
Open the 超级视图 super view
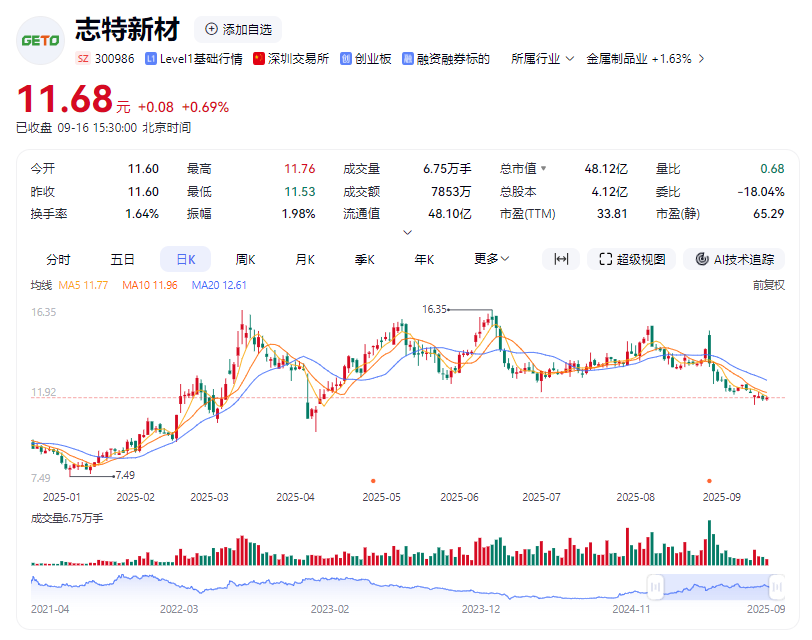[631, 259]
